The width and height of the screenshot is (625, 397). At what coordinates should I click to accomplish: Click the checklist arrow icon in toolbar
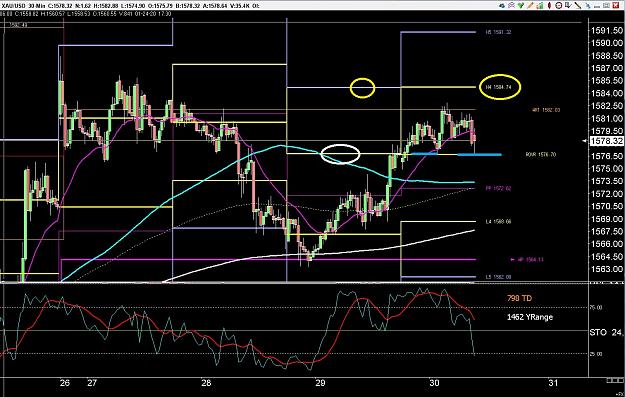[568, 5]
